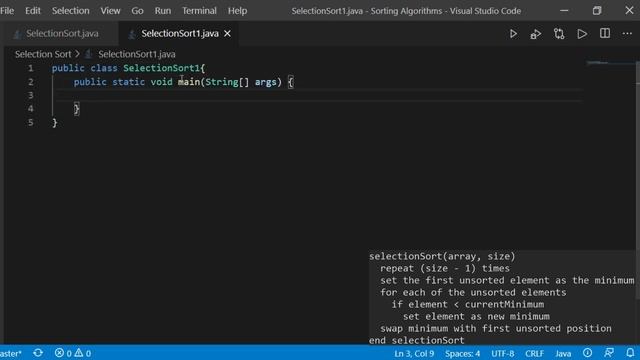Open the Selection menu

click(71, 11)
